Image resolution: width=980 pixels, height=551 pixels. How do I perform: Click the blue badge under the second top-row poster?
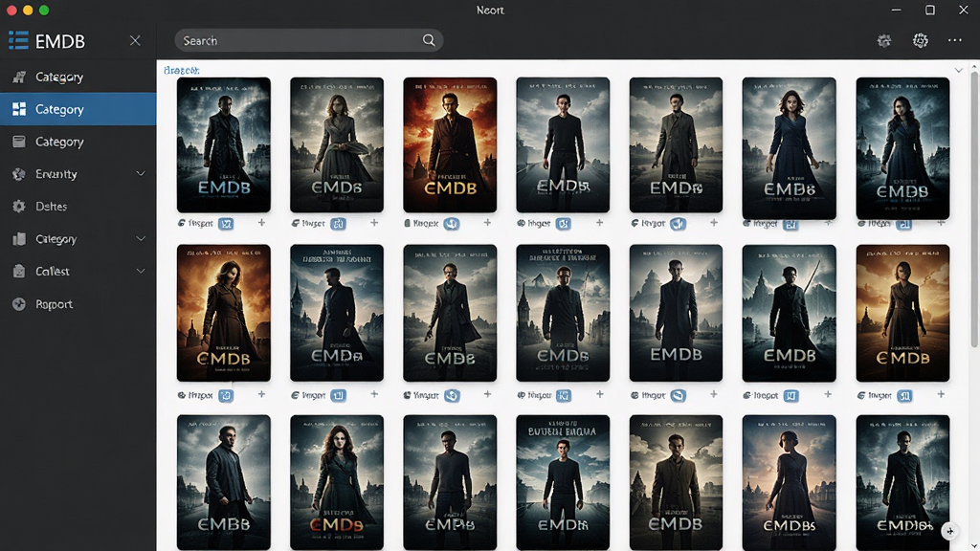(x=338, y=224)
